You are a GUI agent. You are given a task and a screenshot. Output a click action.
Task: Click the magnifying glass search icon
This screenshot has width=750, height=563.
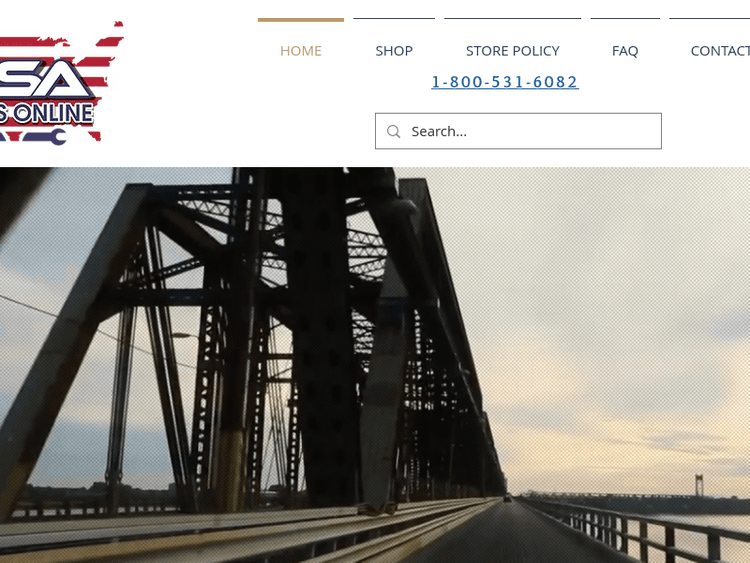click(393, 132)
